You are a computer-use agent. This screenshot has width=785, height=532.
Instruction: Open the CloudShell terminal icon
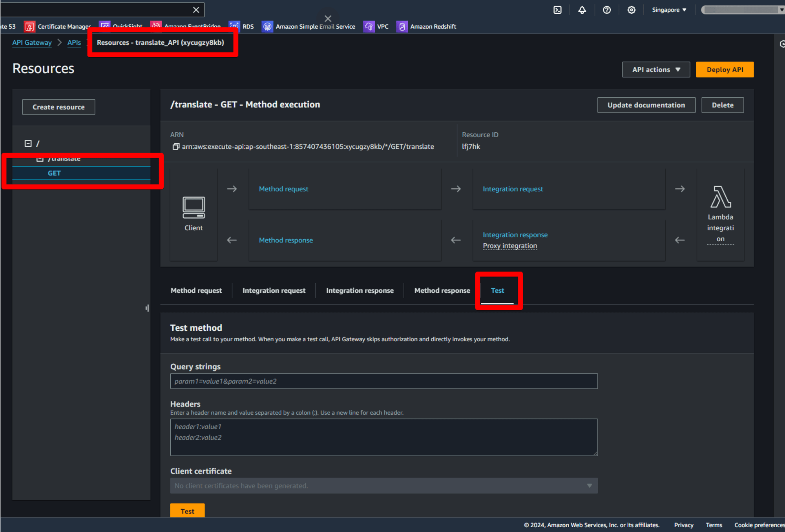(557, 10)
